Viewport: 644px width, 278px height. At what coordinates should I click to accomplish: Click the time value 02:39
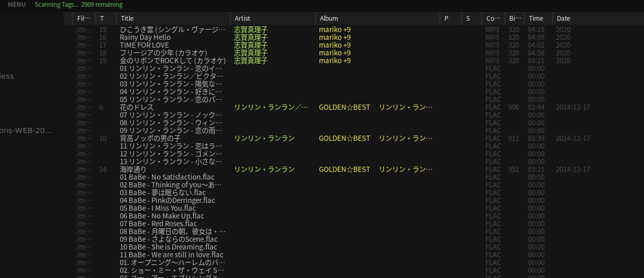tap(536, 138)
